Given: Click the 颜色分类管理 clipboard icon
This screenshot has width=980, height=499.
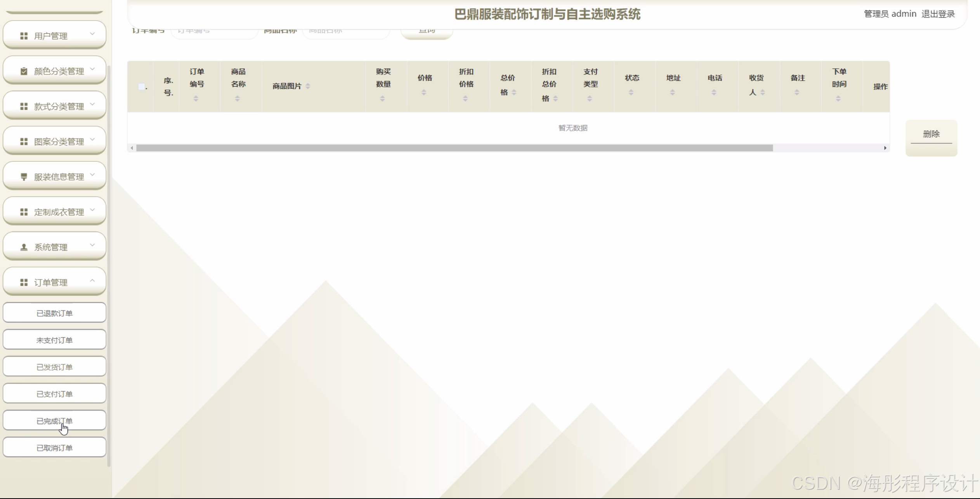Looking at the screenshot, I should pos(24,71).
